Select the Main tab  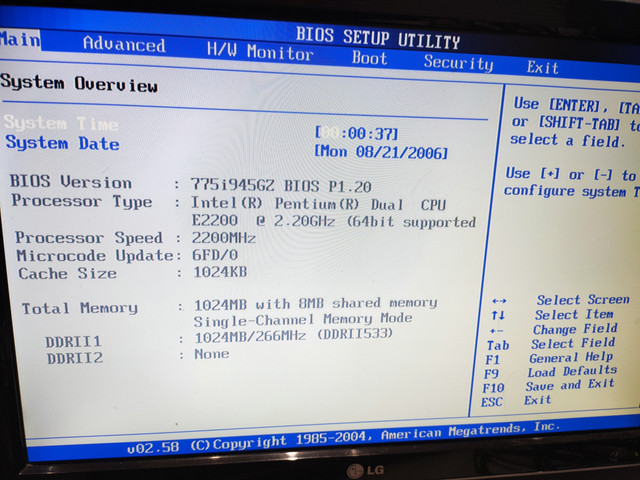[20, 40]
